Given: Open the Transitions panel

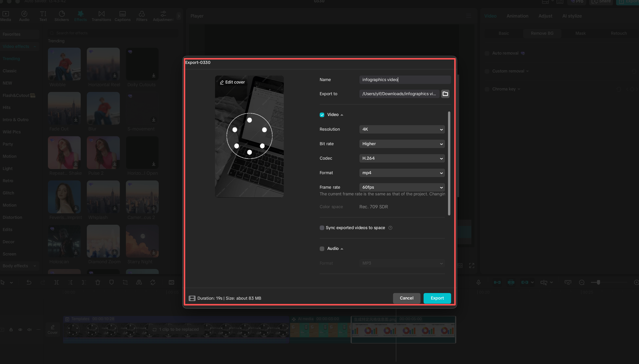Looking at the screenshot, I should click(101, 16).
